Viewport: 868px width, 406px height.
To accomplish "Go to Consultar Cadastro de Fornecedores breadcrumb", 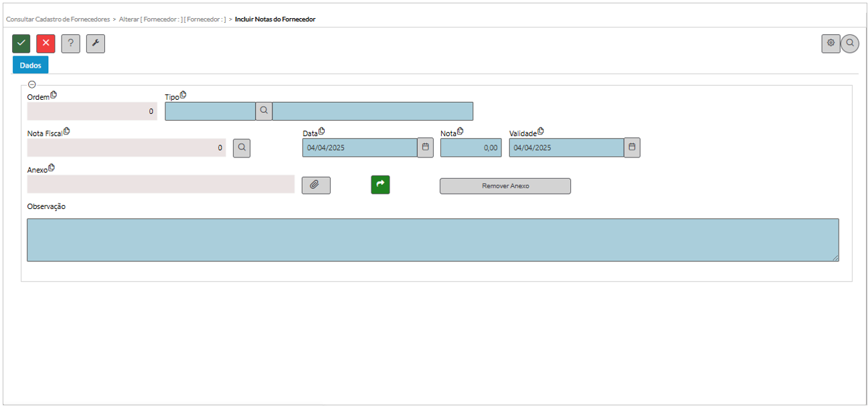I will [x=58, y=19].
